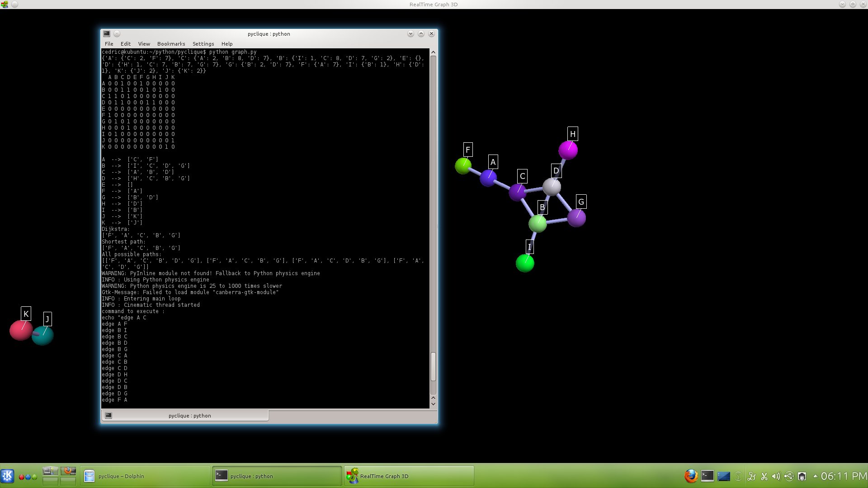Click Konsole scrollbar bottom down arrow
Screen dimensions: 868x488
click(x=433, y=404)
